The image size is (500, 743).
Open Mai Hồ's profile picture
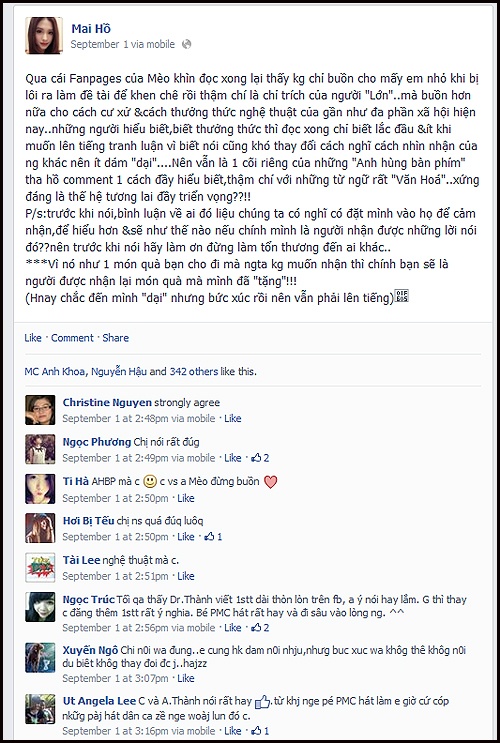pos(44,36)
